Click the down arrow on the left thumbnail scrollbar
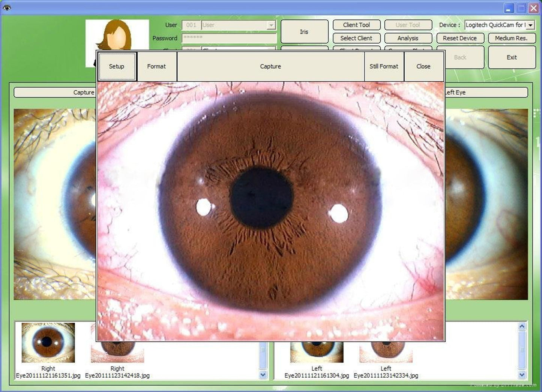This screenshot has height=392, width=542. coord(522,374)
